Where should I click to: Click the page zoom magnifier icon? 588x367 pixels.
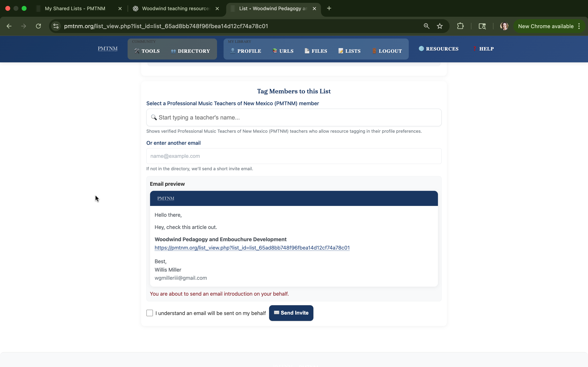click(427, 26)
